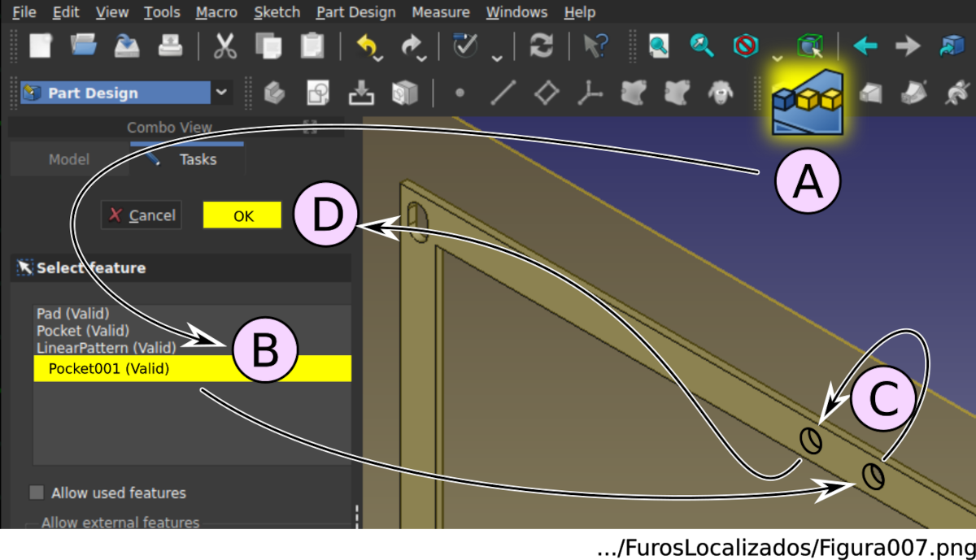This screenshot has height=560, width=976.
Task: Click the copy icon
Action: (268, 46)
